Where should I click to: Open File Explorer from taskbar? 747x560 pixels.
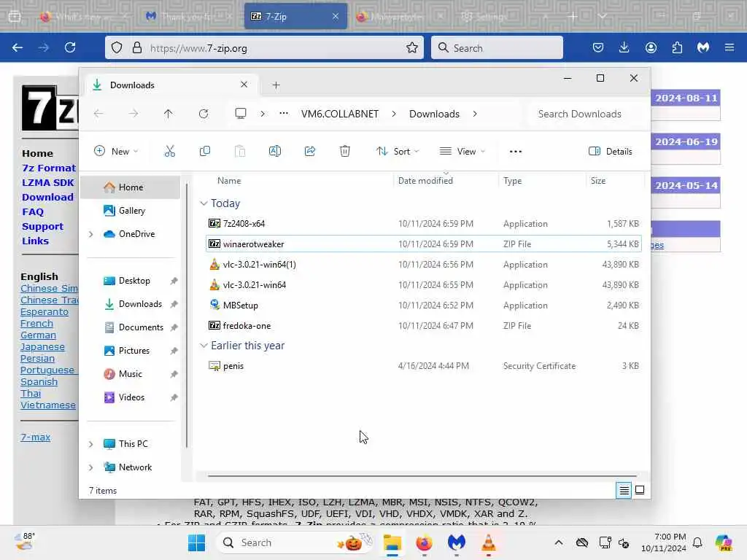coord(392,542)
